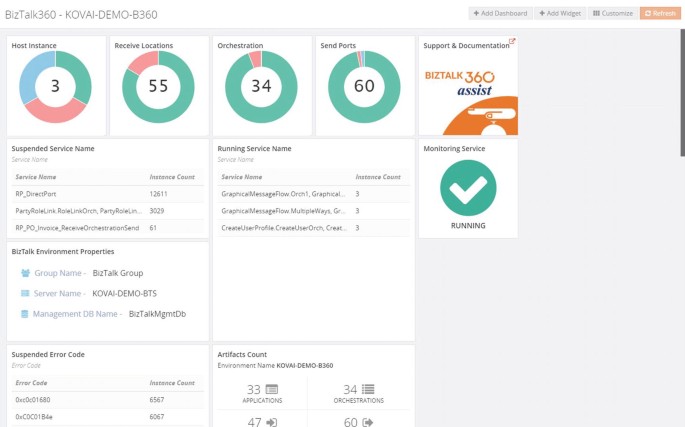Click Instance Count header in Running Service table
This screenshot has height=427, width=685.
pos(378,177)
